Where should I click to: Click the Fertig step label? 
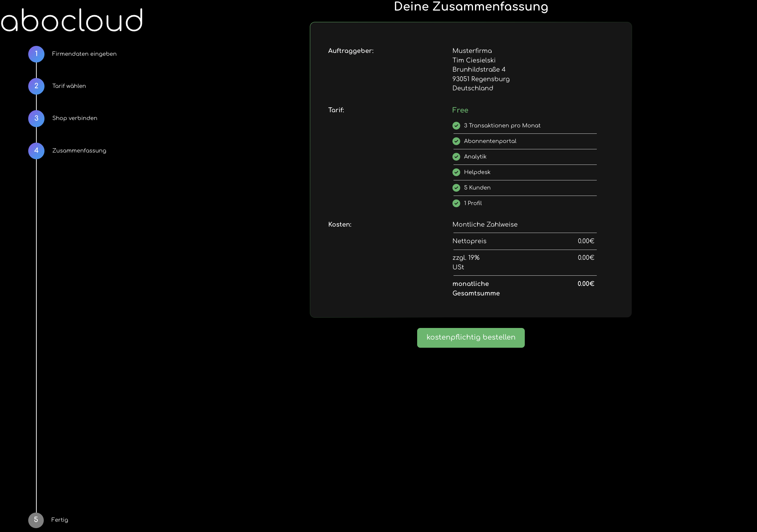(60, 520)
